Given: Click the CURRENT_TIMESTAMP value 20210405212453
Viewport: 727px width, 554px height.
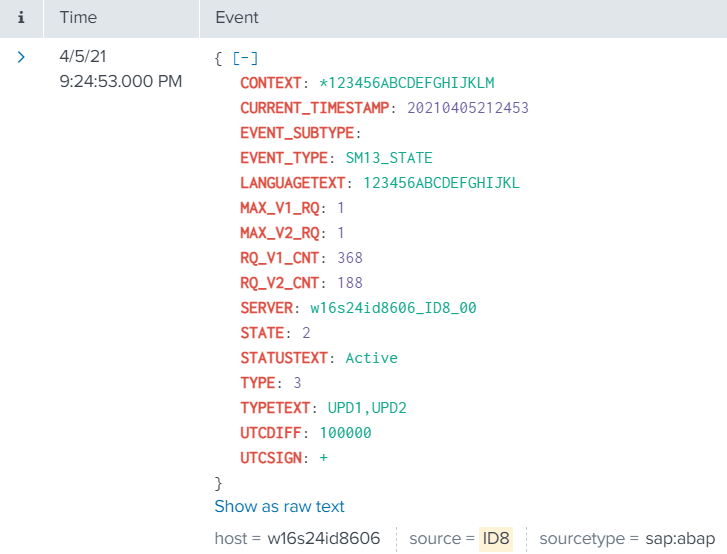Looking at the screenshot, I should tap(467, 108).
